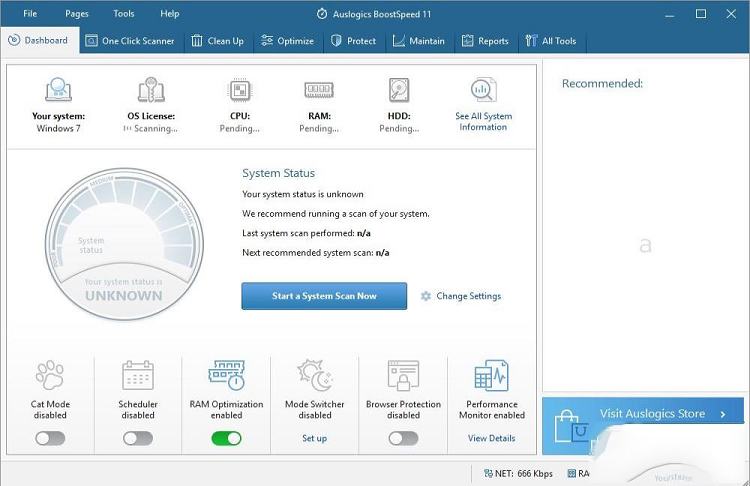Enable the Cat Mode toggle
This screenshot has width=750, height=486.
pos(50,438)
